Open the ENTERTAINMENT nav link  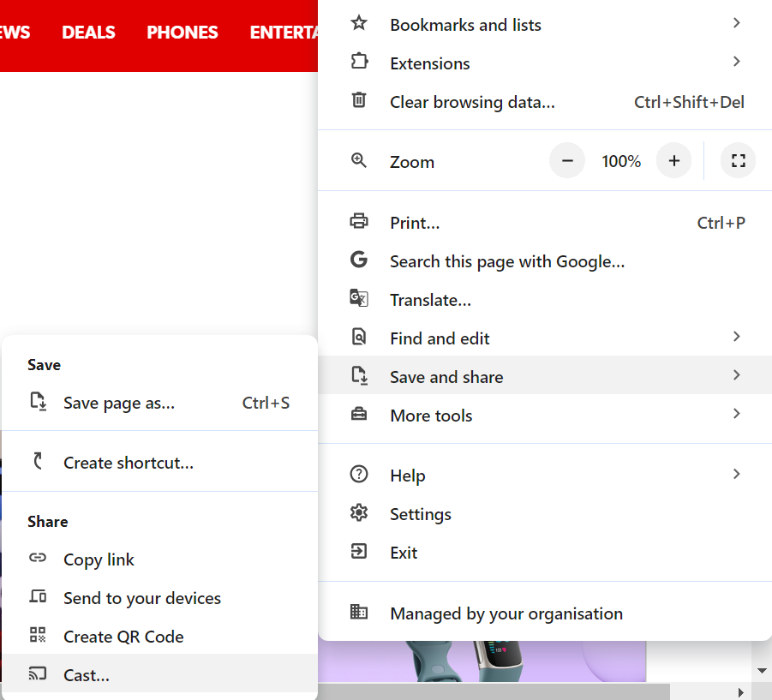[x=284, y=33]
